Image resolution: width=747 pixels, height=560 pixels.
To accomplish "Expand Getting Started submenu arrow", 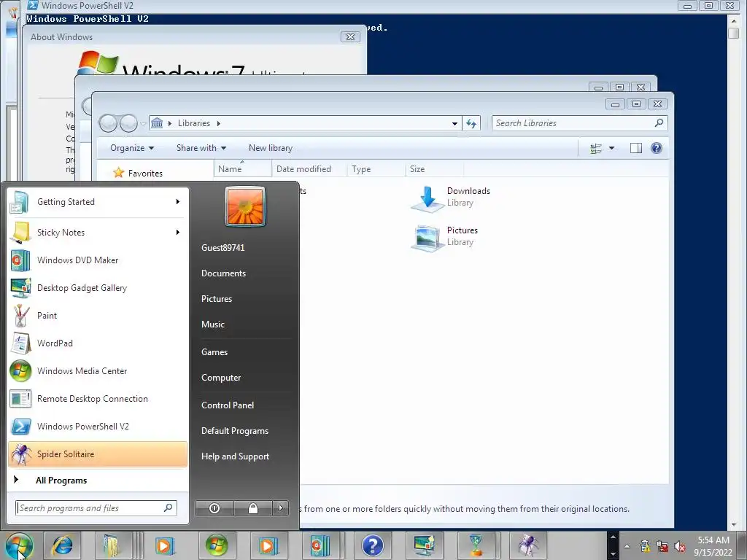I will 178,202.
